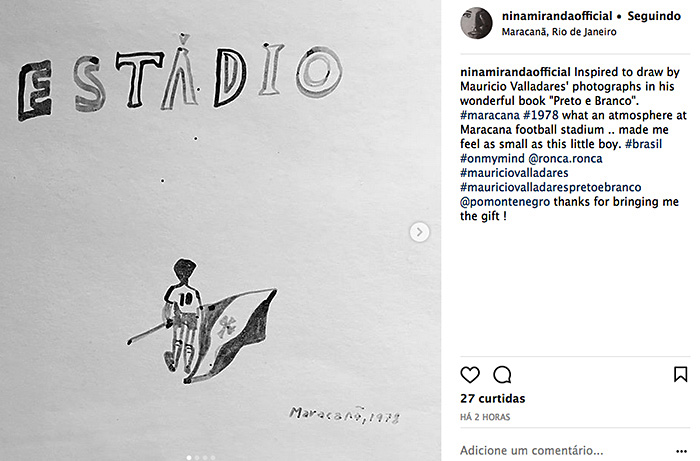Open #maracana hashtag

coord(490,115)
